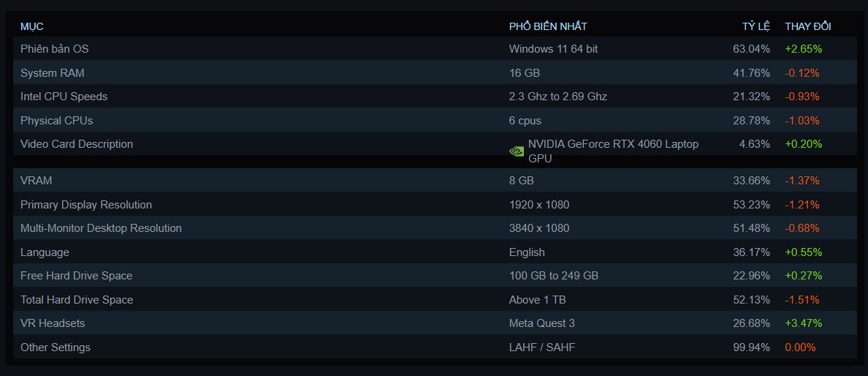The height and width of the screenshot is (376, 868).
Task: Click the NVIDIA logo icon
Action: click(x=517, y=151)
